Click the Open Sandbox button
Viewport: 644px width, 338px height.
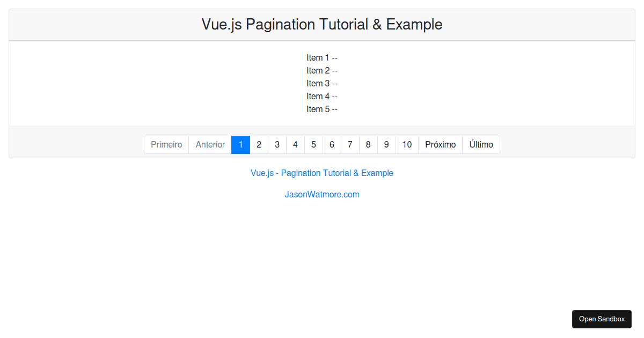pyautogui.click(x=602, y=319)
